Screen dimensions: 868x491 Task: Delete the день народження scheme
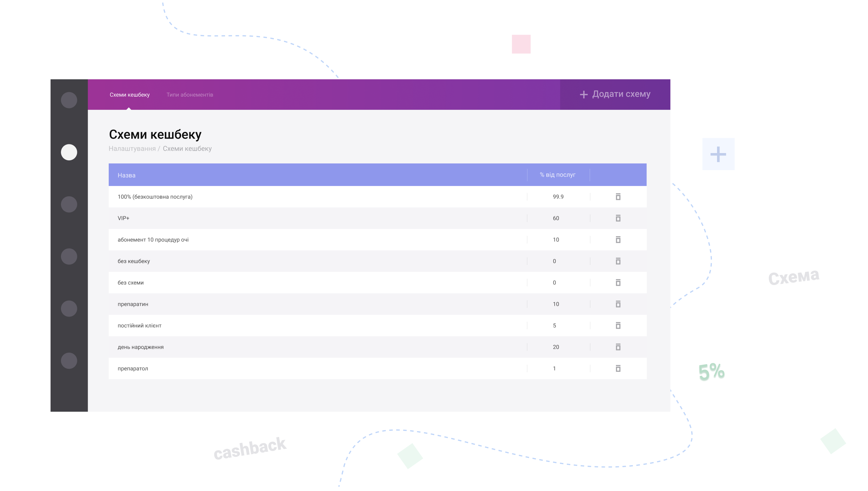tap(618, 347)
